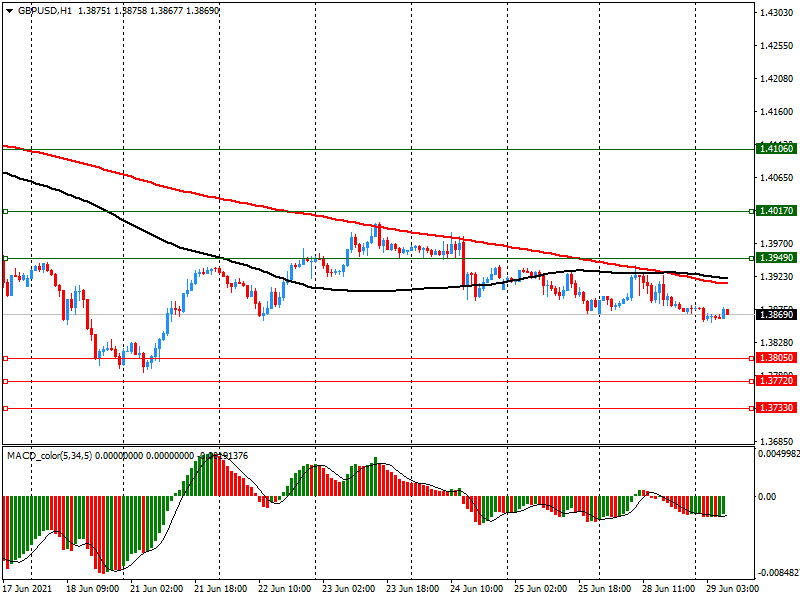Click the 25 Jun 18:00 time label

coord(605,588)
